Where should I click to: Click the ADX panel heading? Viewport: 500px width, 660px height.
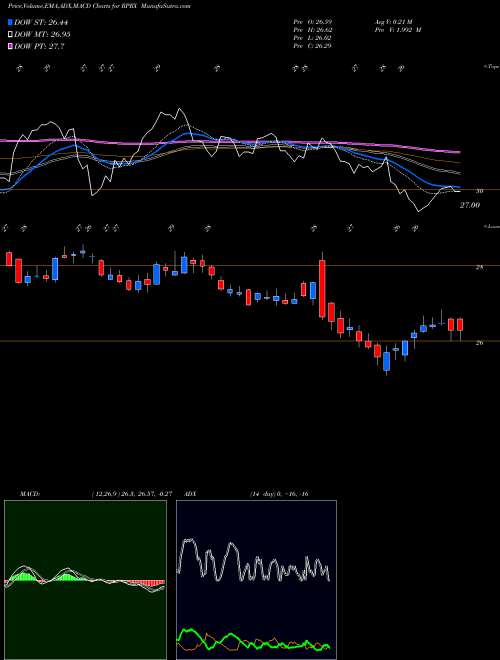coord(190,494)
